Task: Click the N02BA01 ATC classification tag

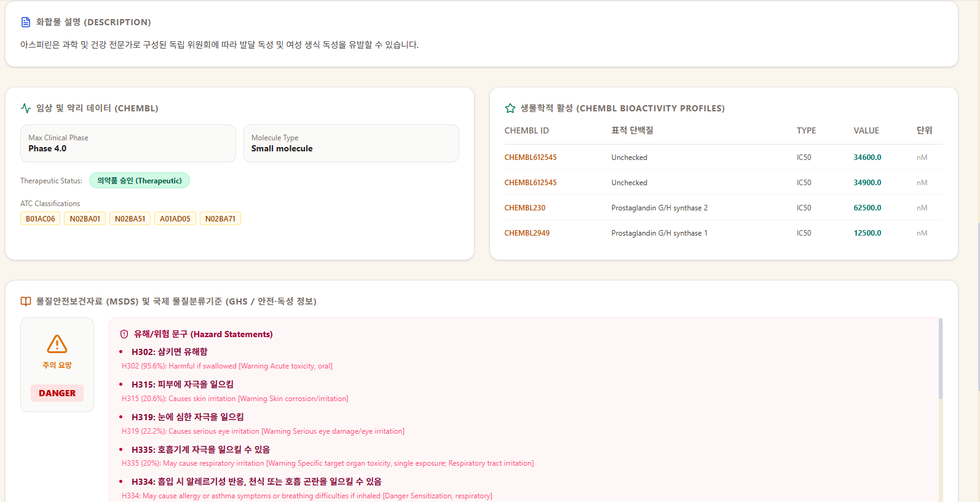Action: [x=85, y=218]
